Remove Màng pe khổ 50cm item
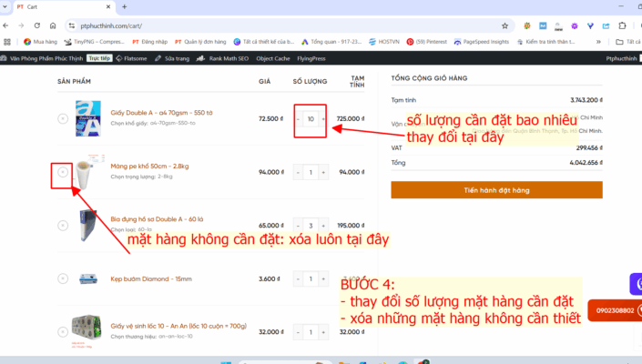The width and height of the screenshot is (642, 364). [62, 171]
